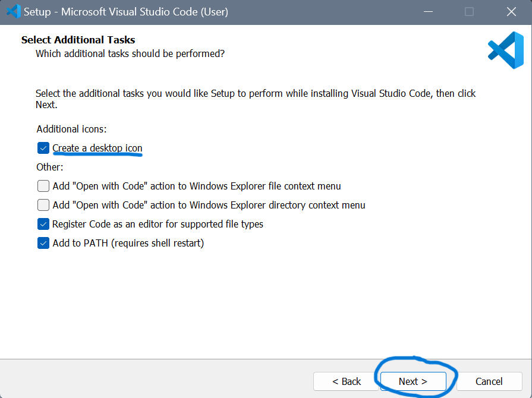Close the Setup window
This screenshot has height=398, width=532.
click(x=511, y=12)
